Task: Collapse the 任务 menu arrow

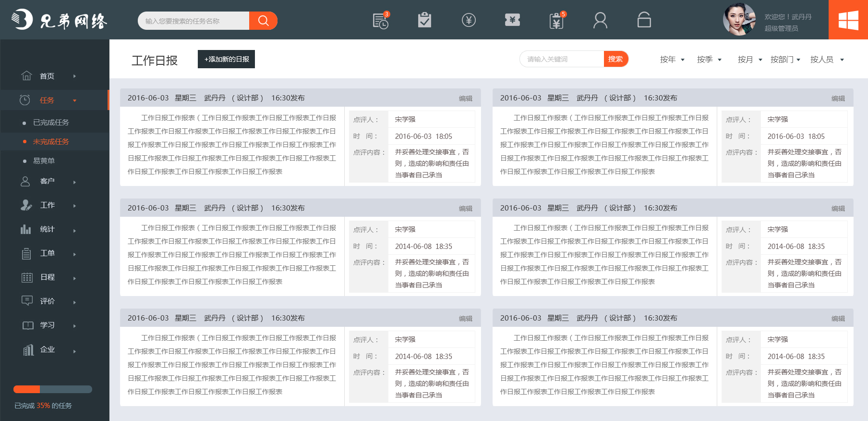Action: point(74,100)
